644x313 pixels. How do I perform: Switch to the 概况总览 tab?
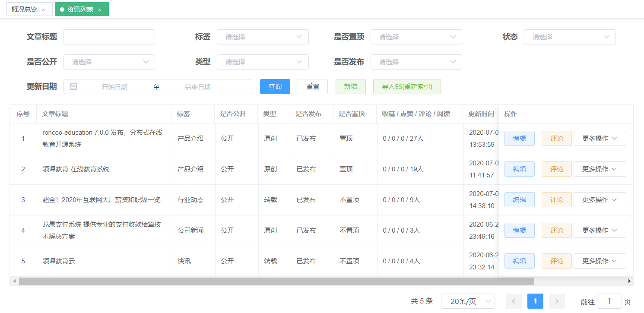point(25,9)
